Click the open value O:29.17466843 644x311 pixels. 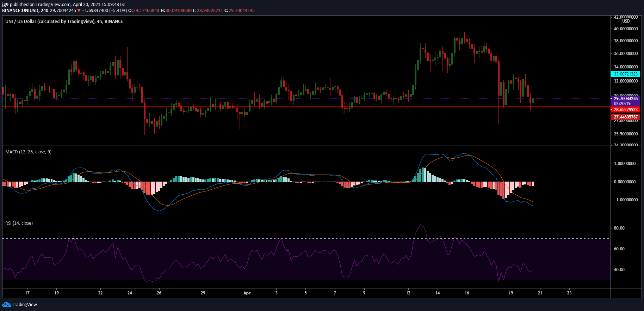click(x=144, y=11)
